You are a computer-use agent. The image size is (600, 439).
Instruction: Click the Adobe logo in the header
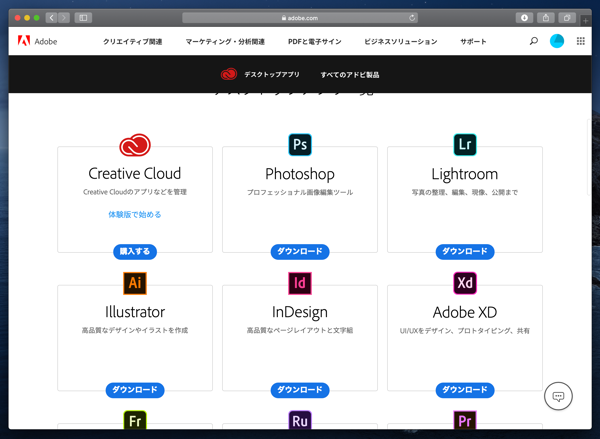point(38,41)
